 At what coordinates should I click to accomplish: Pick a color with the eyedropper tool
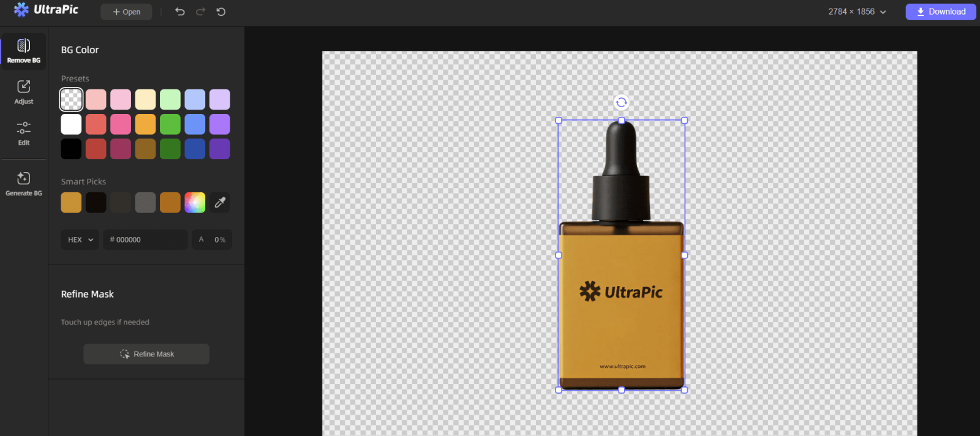(x=220, y=203)
